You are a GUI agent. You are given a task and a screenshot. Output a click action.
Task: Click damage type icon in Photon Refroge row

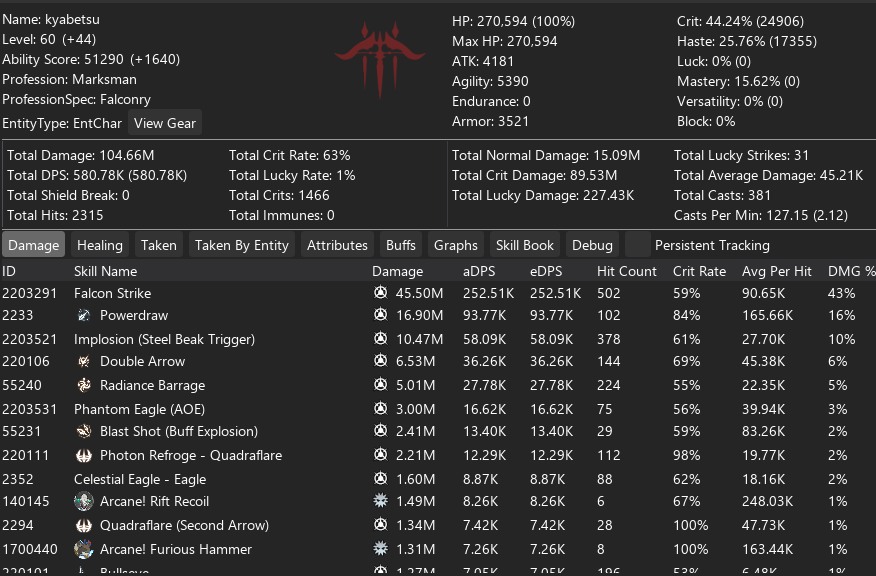[x=380, y=455]
